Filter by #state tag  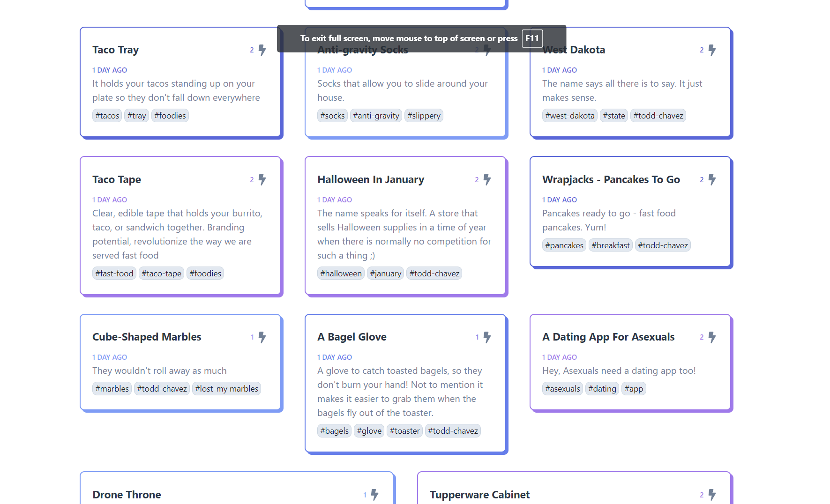click(x=614, y=116)
